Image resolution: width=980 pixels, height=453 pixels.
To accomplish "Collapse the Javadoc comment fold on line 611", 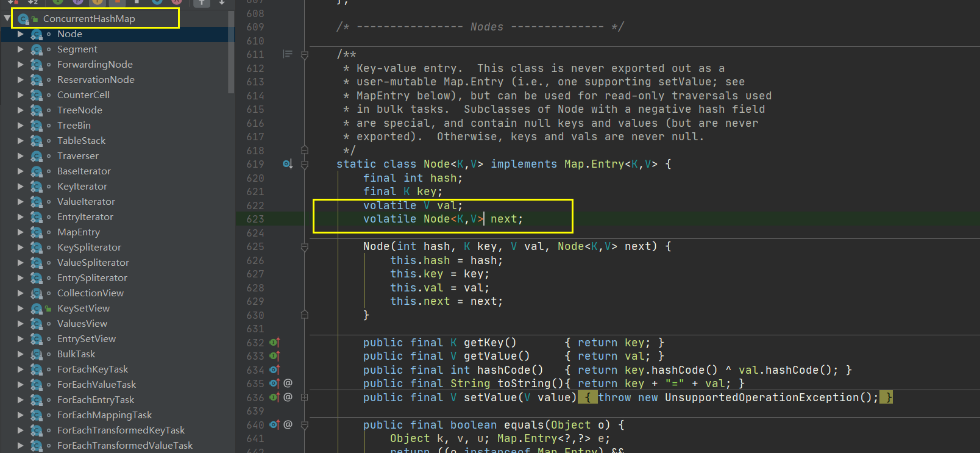I will click(x=305, y=55).
